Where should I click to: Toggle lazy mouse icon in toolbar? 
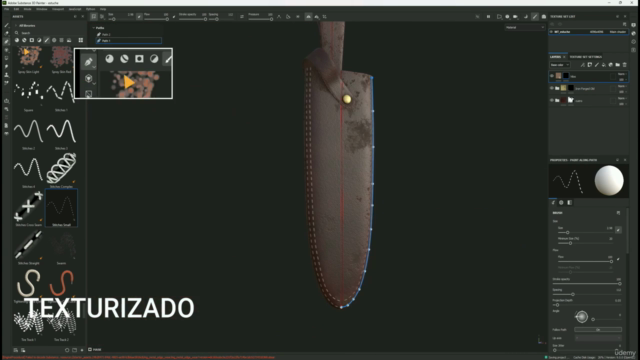(x=242, y=17)
